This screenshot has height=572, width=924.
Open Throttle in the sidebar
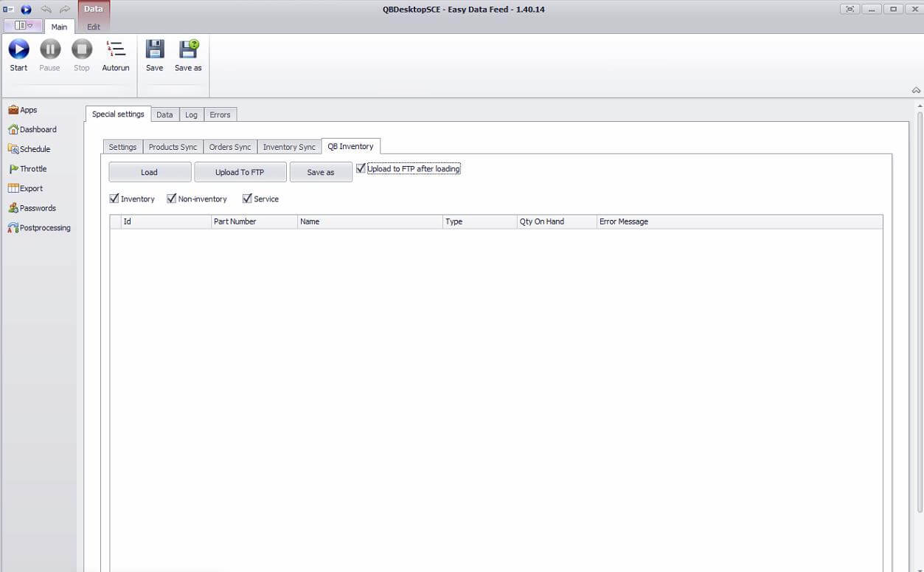click(28, 169)
